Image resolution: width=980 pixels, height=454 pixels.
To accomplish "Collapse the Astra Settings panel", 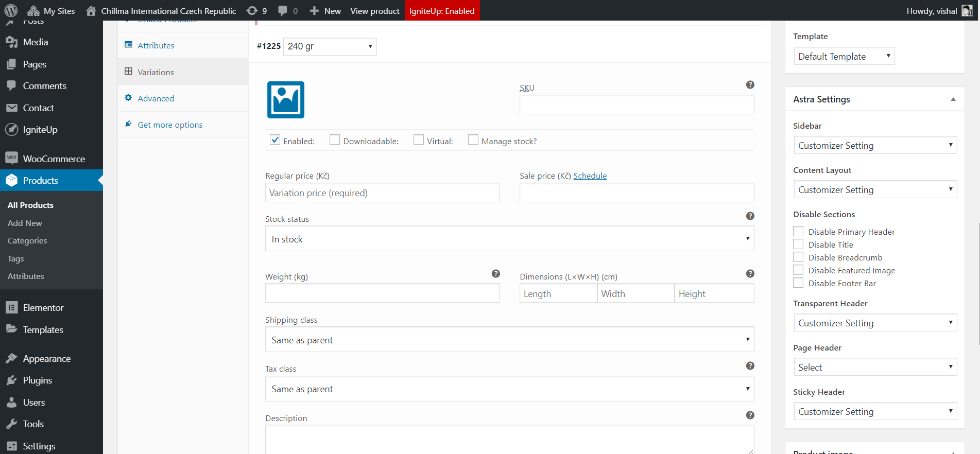I will click(953, 99).
